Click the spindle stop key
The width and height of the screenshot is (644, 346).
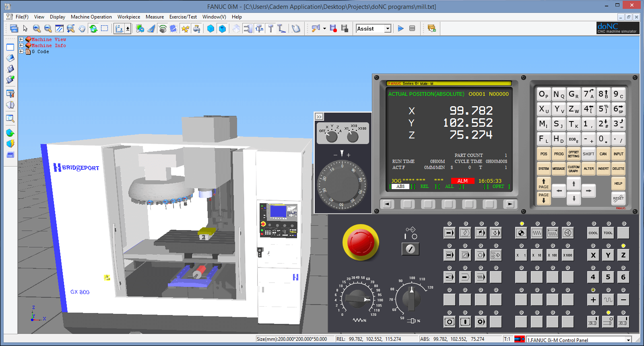(x=608, y=321)
